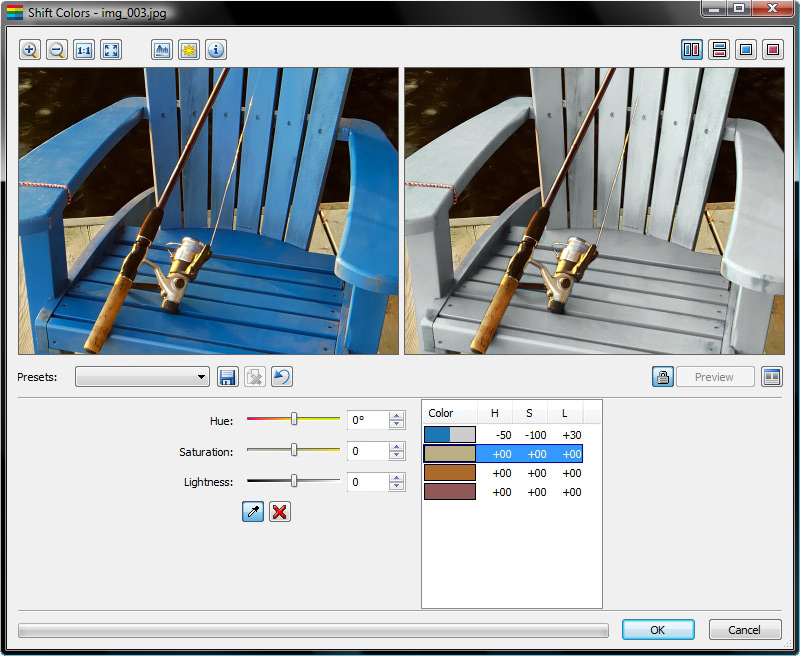800x656 pixels.
Task: Click the OK button
Action: click(x=657, y=630)
